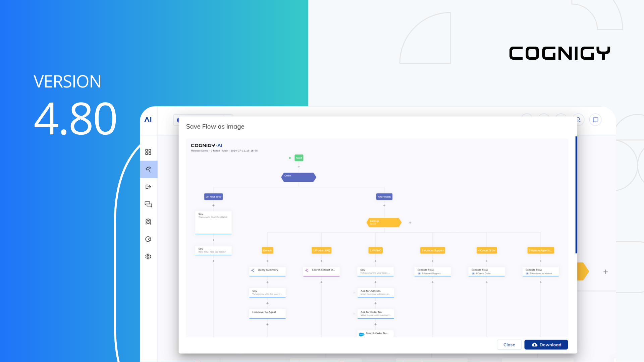The width and height of the screenshot is (644, 362).
Task: Click the Afterwards branch label
Action: tap(384, 196)
